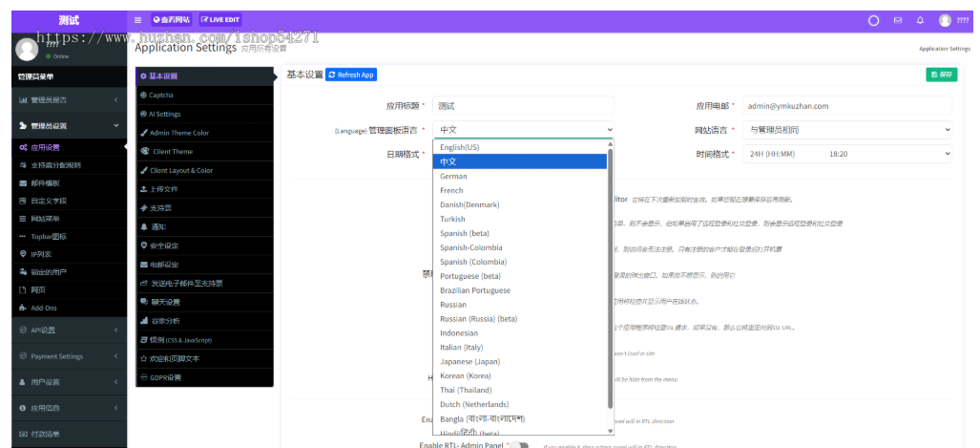Select French in the language list

click(x=520, y=190)
